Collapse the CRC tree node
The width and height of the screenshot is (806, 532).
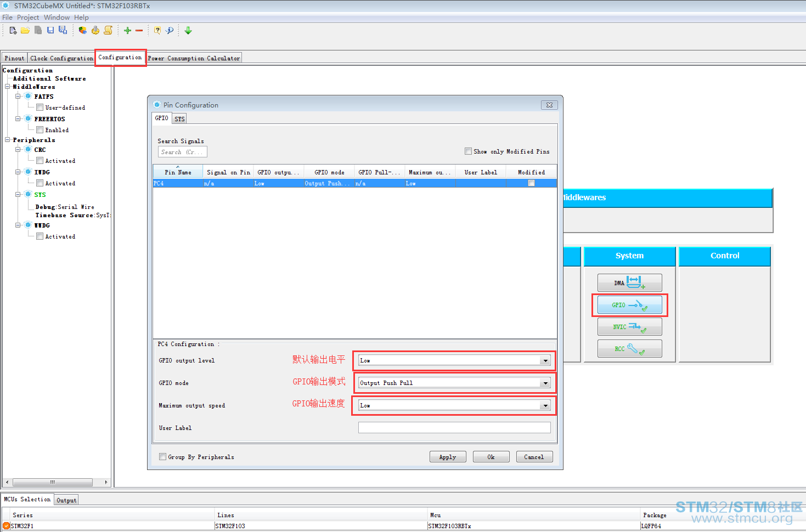point(18,149)
